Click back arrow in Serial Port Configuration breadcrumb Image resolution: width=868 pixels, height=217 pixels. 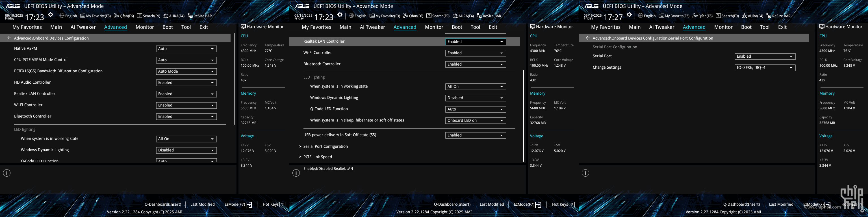588,38
